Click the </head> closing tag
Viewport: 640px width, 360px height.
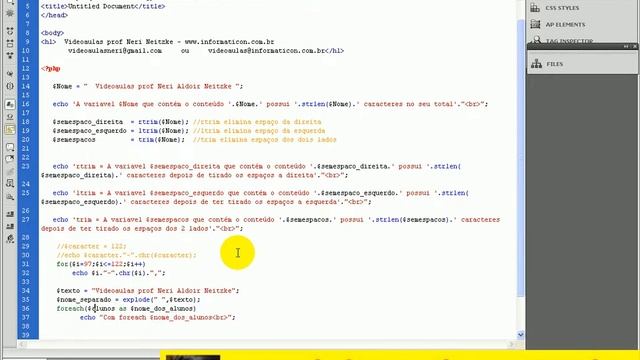(54, 16)
